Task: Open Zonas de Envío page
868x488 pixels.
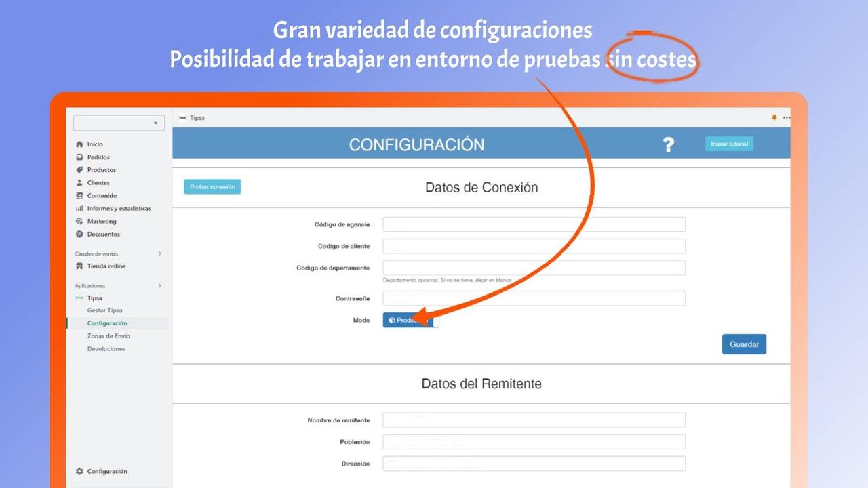Action: [x=108, y=336]
